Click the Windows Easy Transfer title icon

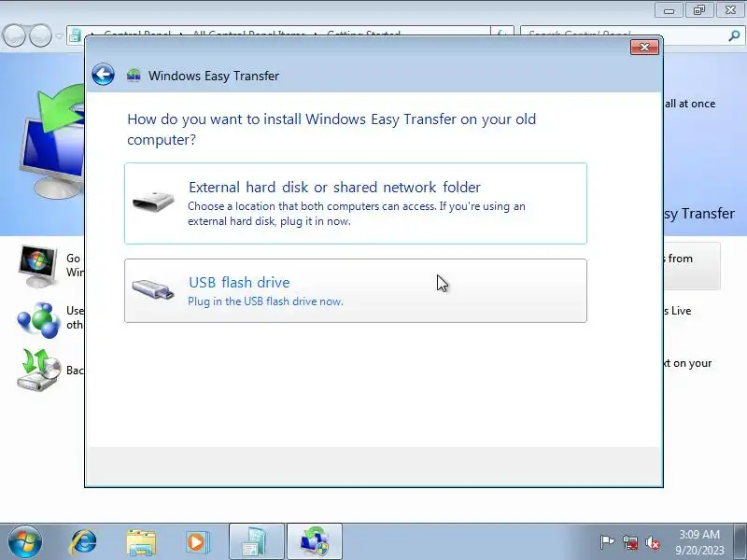pyautogui.click(x=134, y=76)
